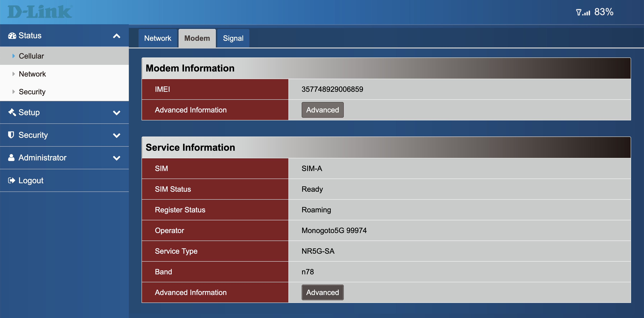
Task: Click the Security shield icon
Action: coord(11,135)
